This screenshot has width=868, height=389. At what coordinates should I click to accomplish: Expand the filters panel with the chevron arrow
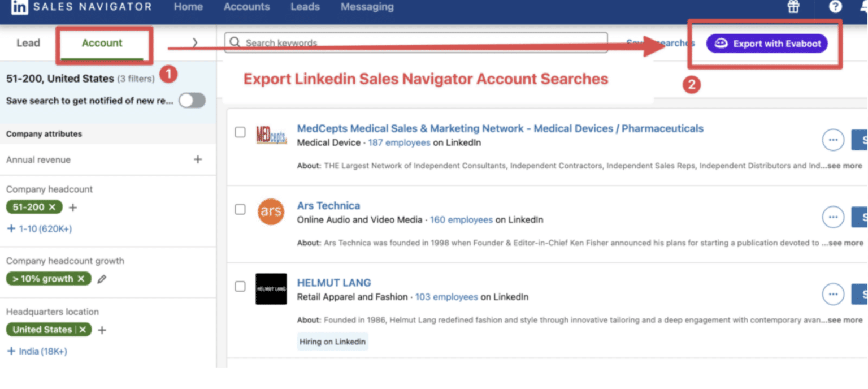point(194,42)
